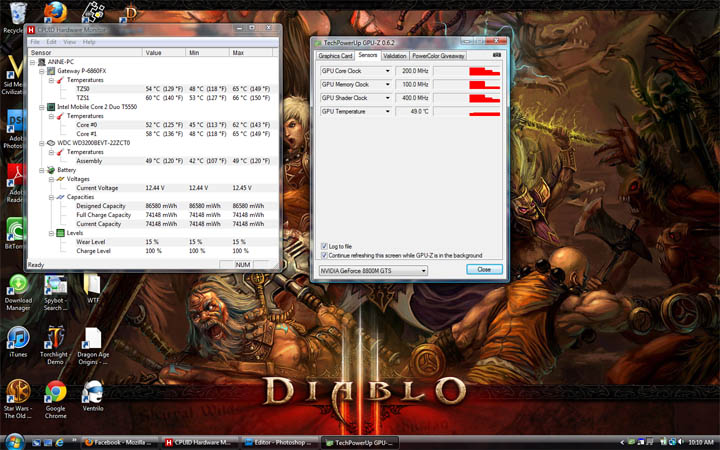Open the NVIDIA GeForce 8800M GTS dropdown

pos(373,271)
